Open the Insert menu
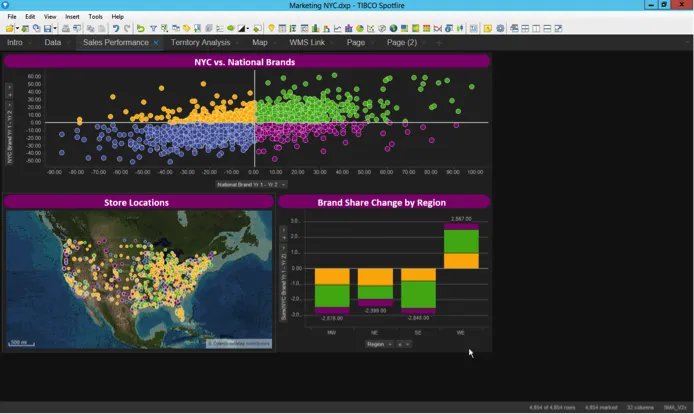Image resolution: width=694 pixels, height=414 pixels. coord(72,16)
